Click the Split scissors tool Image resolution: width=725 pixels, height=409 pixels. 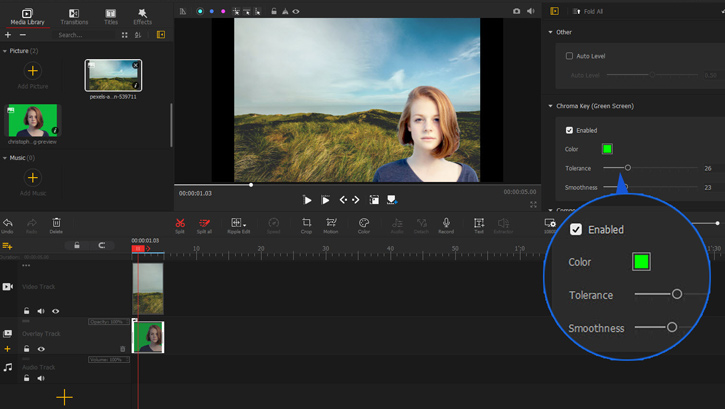point(180,223)
